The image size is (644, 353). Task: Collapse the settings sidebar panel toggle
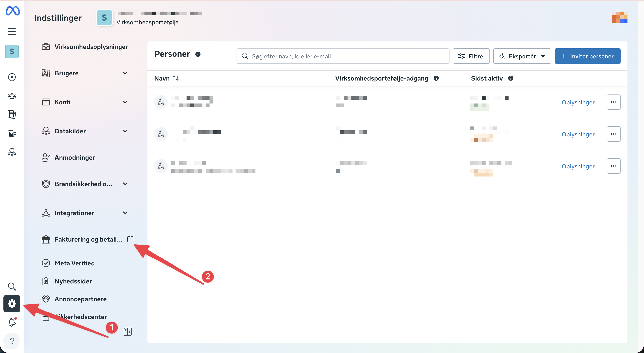(128, 332)
